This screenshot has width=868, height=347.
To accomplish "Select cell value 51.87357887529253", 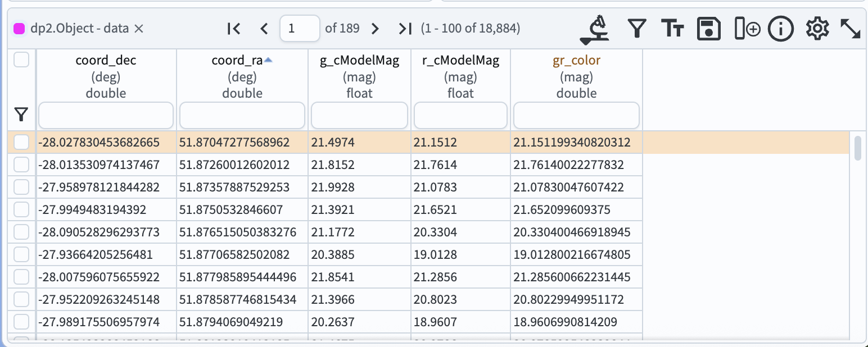I will coord(234,187).
